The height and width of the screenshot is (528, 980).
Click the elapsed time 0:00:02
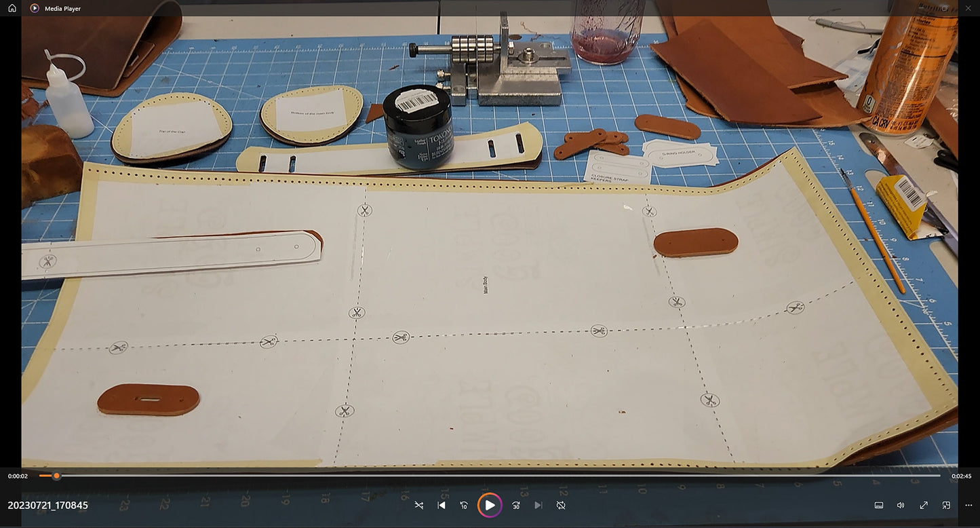click(x=18, y=476)
